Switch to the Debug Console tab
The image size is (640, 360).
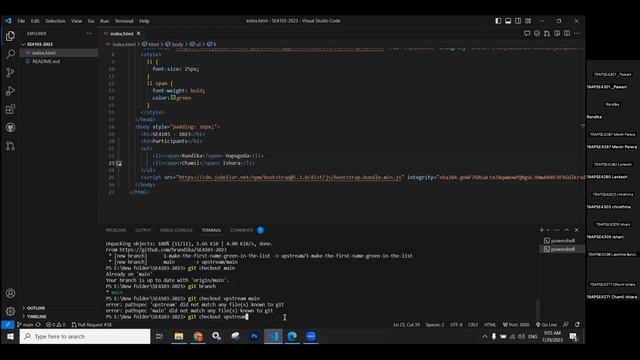pyautogui.click(x=176, y=230)
